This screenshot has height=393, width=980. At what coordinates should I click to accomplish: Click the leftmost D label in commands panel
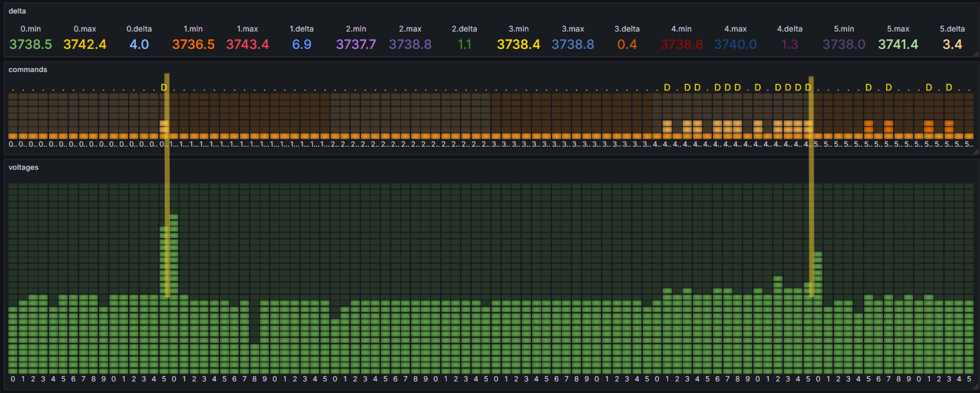tap(163, 87)
